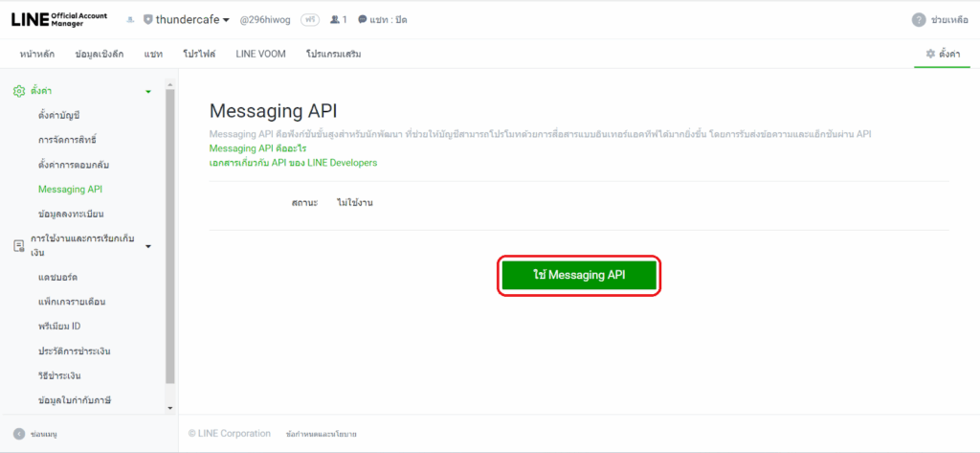Click the sidebar ตั้งค่า gear icon
980x453 pixels.
tap(18, 91)
